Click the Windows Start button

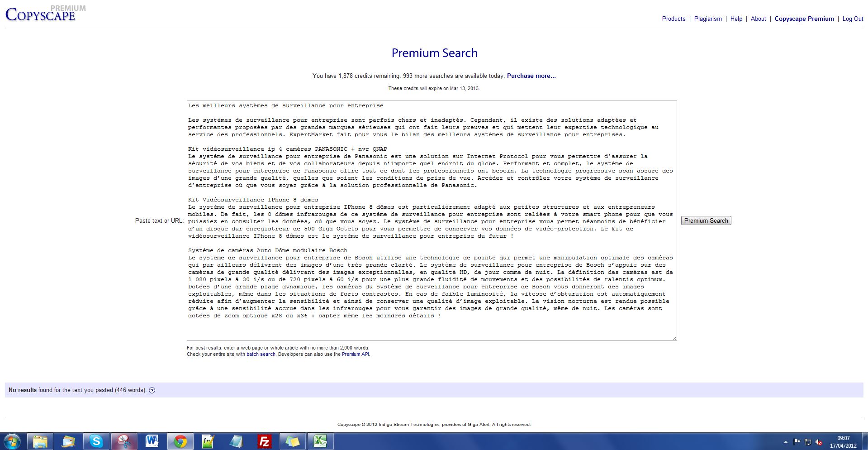click(x=12, y=441)
